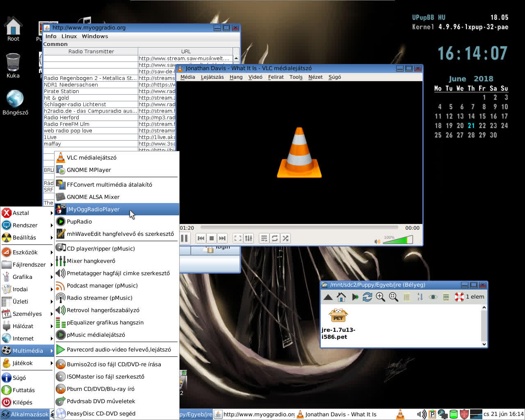
Task: Open Pavrecord audio-video felvevő entry
Action: tap(117, 349)
